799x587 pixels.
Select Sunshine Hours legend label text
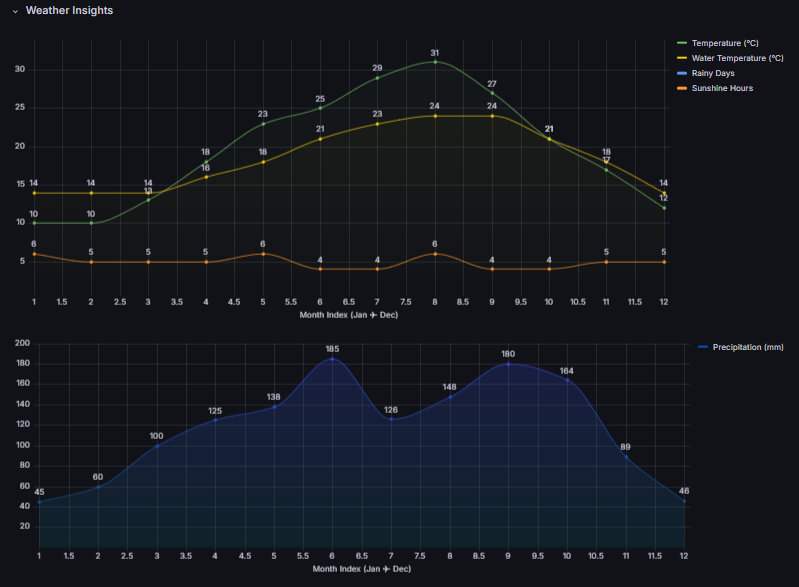[722, 88]
